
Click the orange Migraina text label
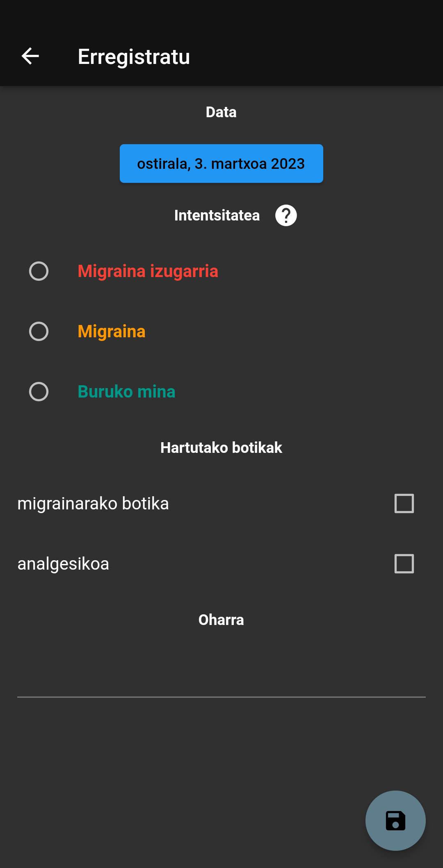coord(112,332)
